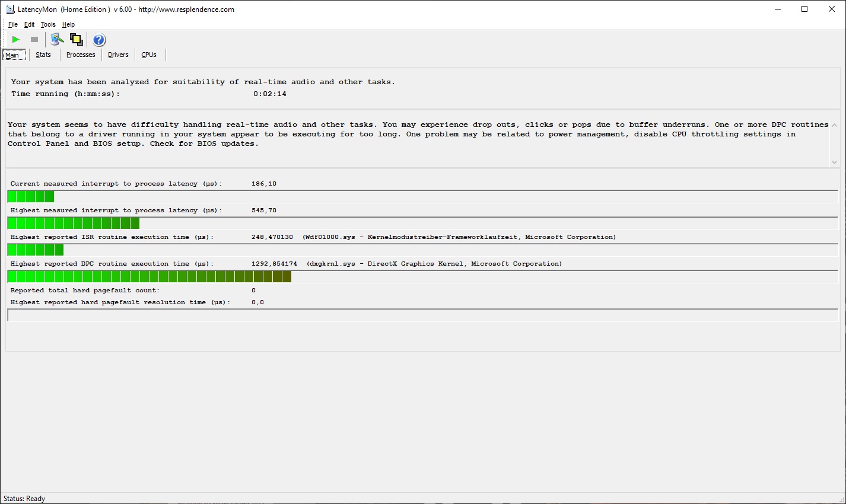The height and width of the screenshot is (504, 846).
Task: Click the 'Status: Ready' status bar text
Action: tap(24, 499)
